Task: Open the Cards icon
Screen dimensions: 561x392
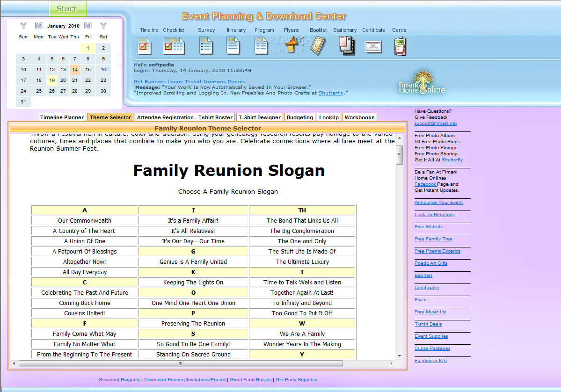Action: coord(400,47)
